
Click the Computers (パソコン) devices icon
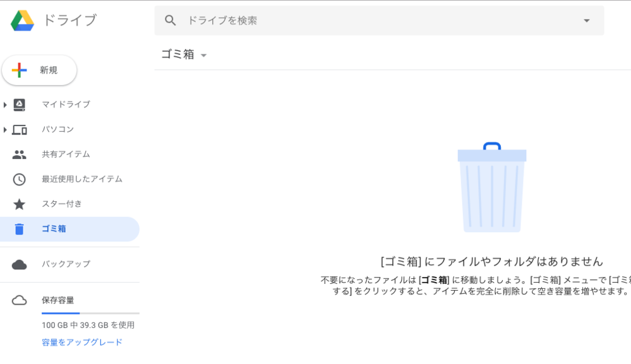click(x=20, y=130)
